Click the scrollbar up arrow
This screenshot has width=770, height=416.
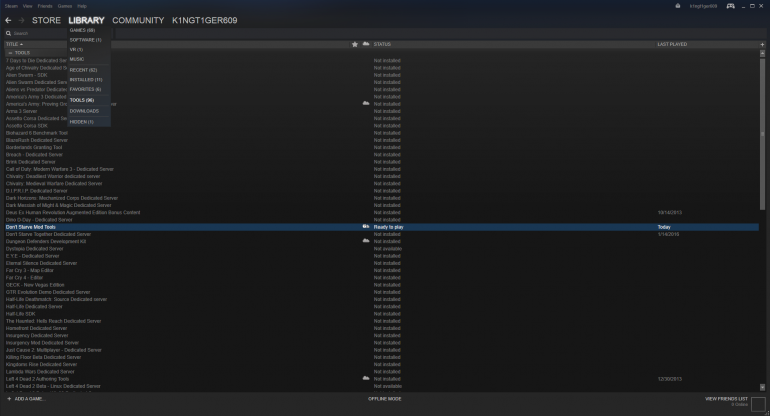pos(762,53)
